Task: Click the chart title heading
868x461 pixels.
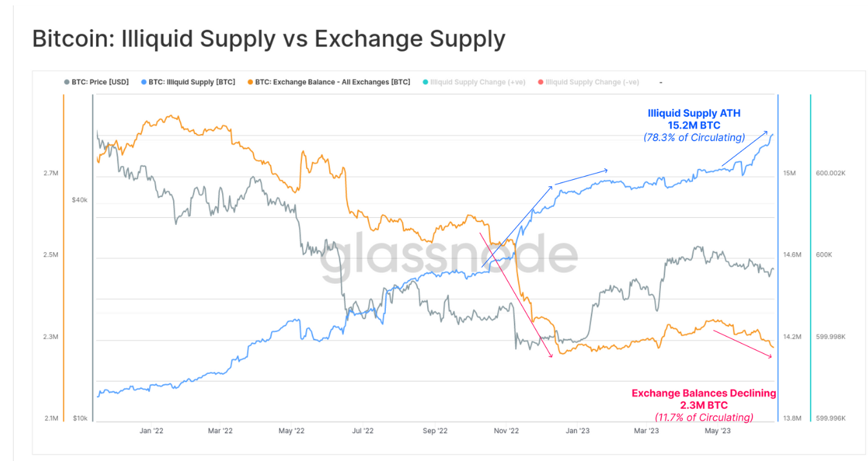Action: click(268, 39)
